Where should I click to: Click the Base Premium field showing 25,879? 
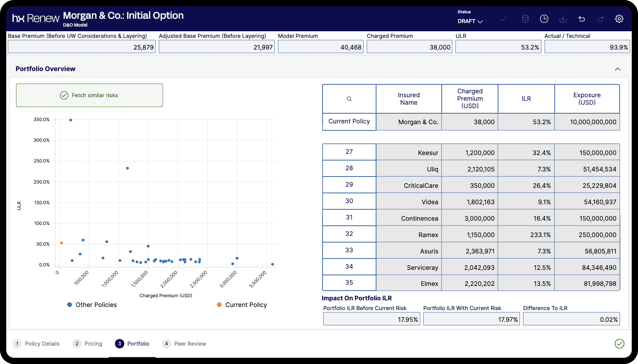point(82,47)
